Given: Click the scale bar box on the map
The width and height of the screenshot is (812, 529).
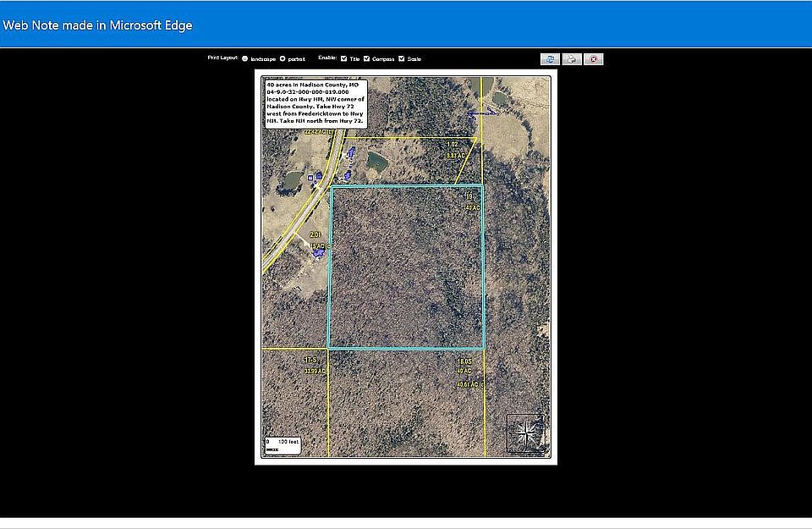Looking at the screenshot, I should [283, 445].
